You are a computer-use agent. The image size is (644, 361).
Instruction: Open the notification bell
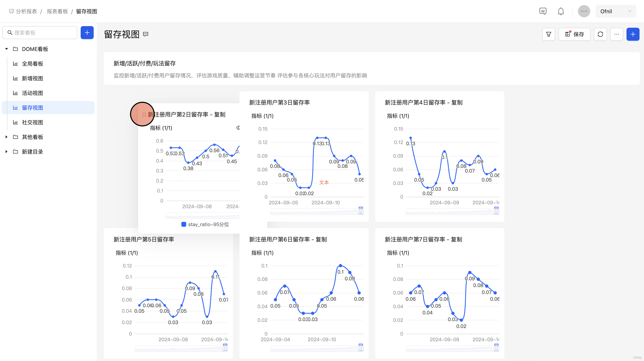[561, 11]
